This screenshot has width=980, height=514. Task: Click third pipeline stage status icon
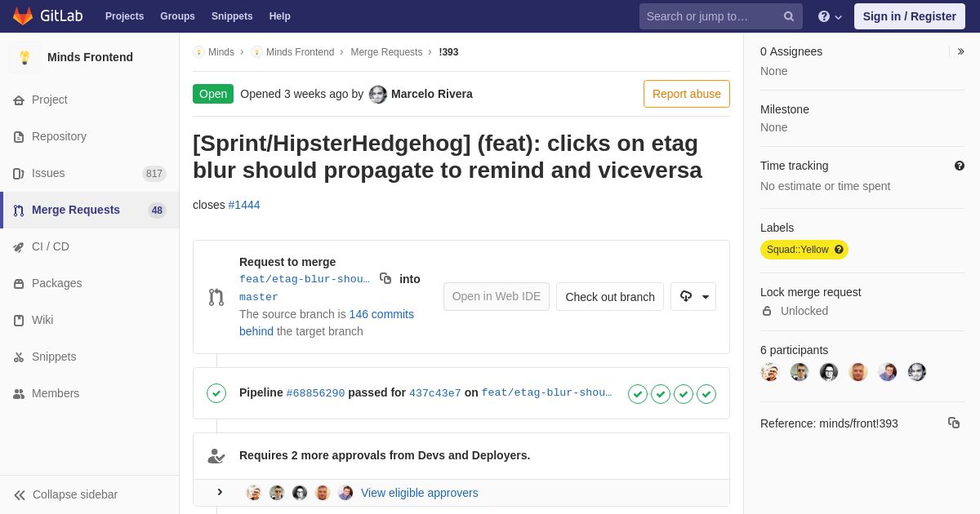684,394
